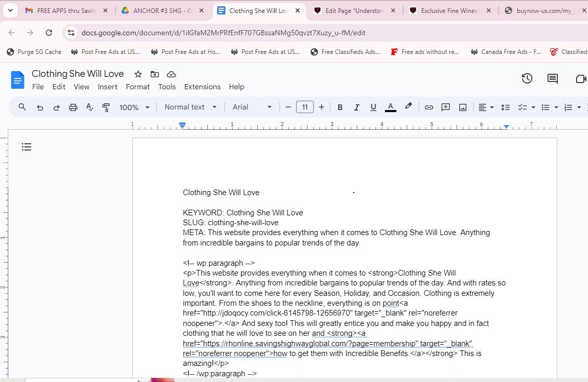Screen dimensions: 588x382
Task: Click the font size field
Action: click(305, 107)
